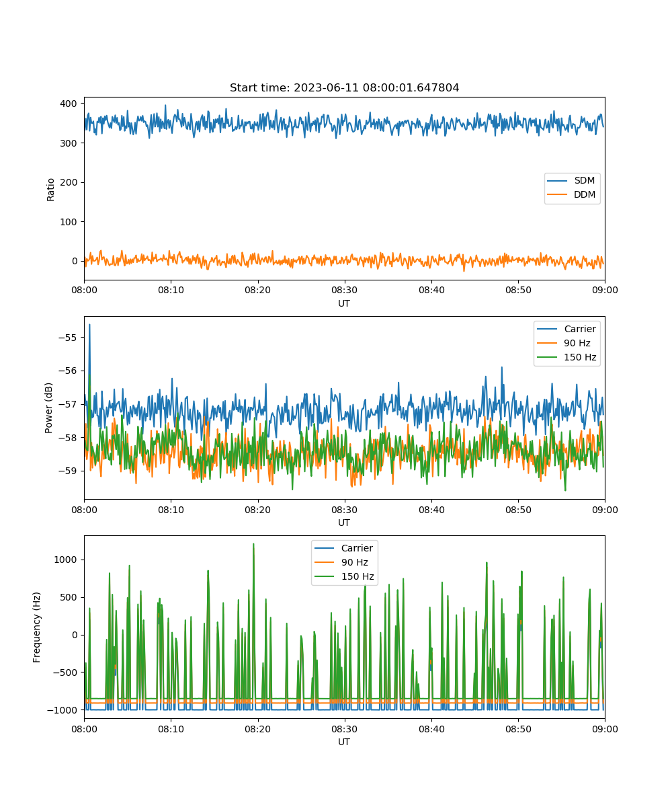672x807 pixels.
Task: Click the 200 tick on Ratio axis
Action: 70,182
